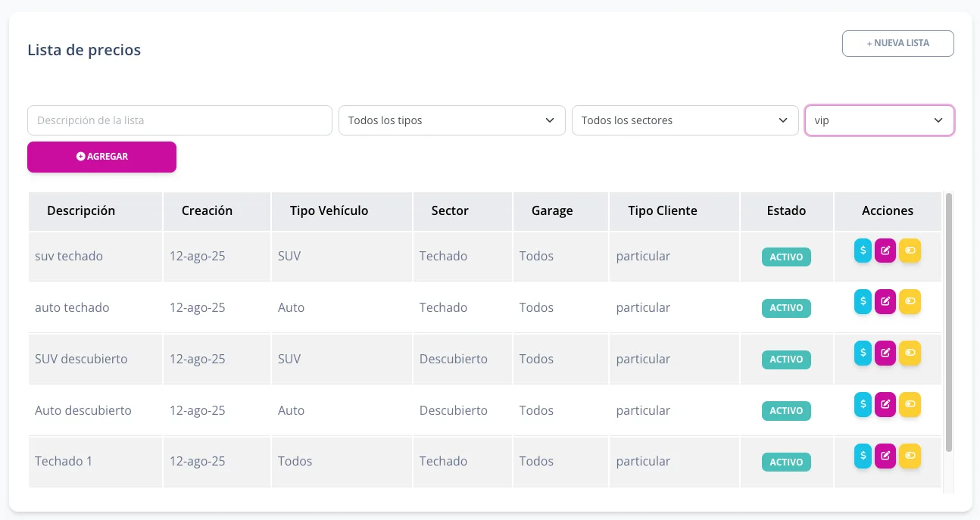Click the Nueva Lista button
This screenshot has height=520, width=980.
coord(897,43)
